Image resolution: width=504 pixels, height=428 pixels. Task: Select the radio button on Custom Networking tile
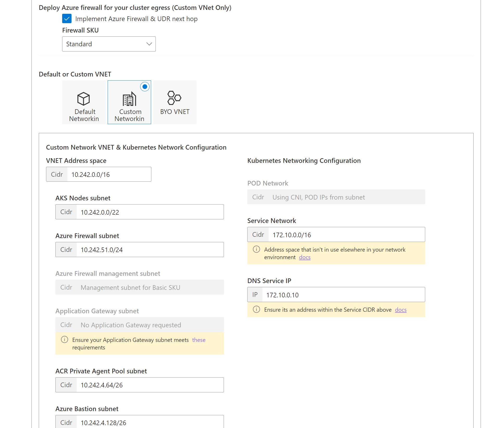pyautogui.click(x=145, y=87)
